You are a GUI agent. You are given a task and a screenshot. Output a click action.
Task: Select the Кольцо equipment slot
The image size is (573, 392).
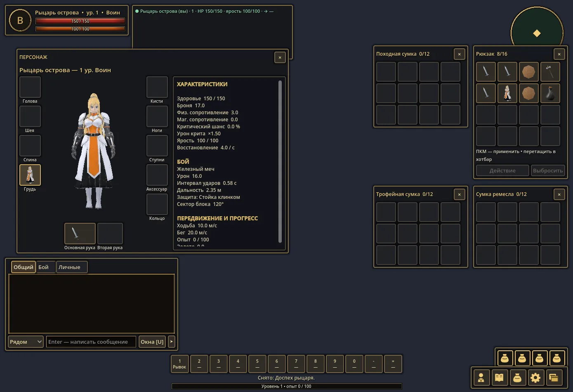pos(157,204)
